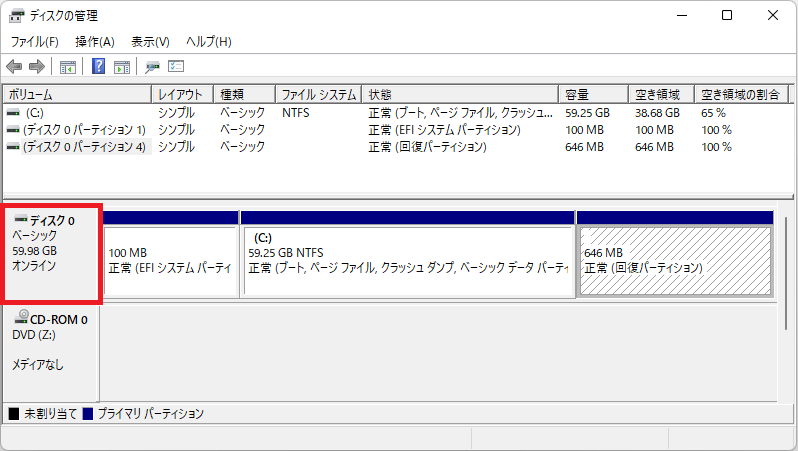Open the ヘルプ(H) menu

(x=209, y=42)
